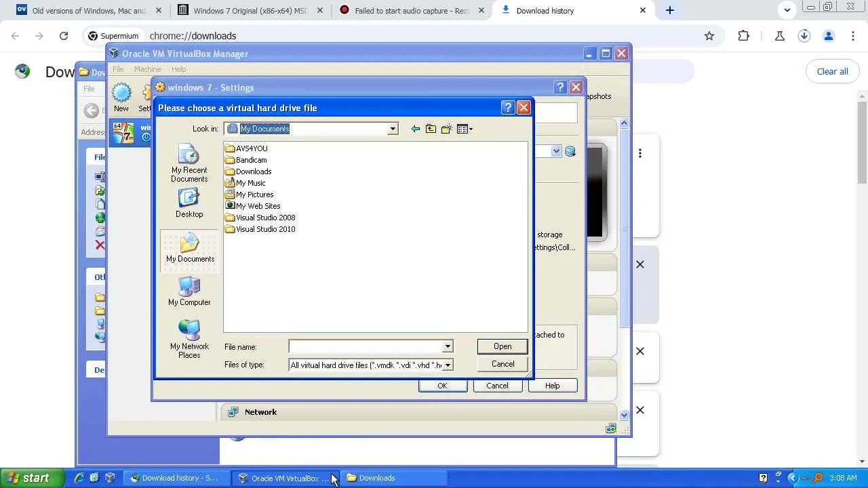Open File menu in VirtualBox Manager
The width and height of the screenshot is (868, 488).
tap(118, 69)
